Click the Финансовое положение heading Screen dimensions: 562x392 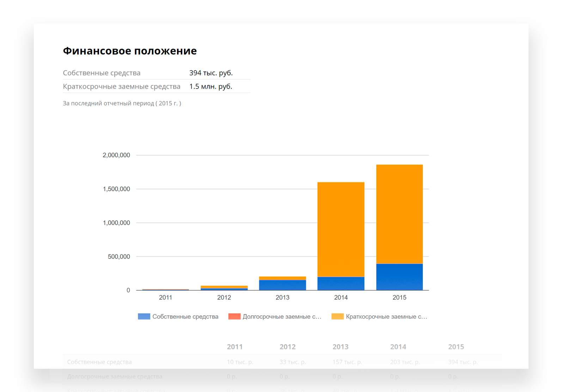(130, 51)
